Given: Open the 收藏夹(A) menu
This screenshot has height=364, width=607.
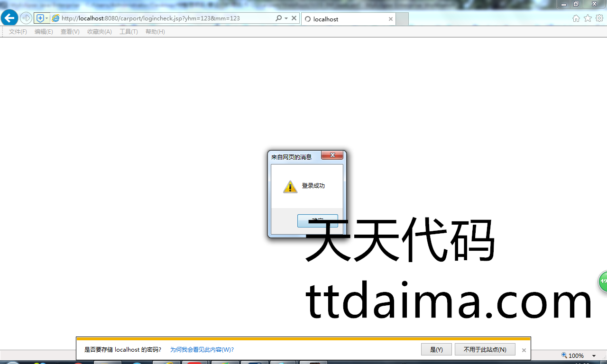Looking at the screenshot, I should pyautogui.click(x=99, y=32).
